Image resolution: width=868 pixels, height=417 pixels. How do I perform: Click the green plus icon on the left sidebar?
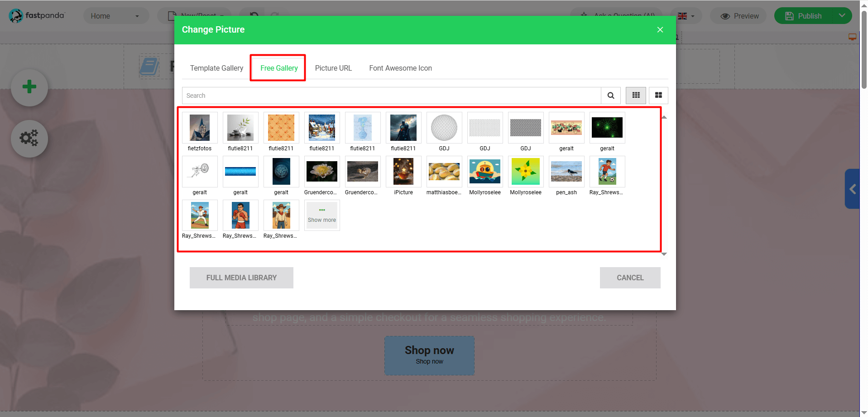[x=29, y=87]
